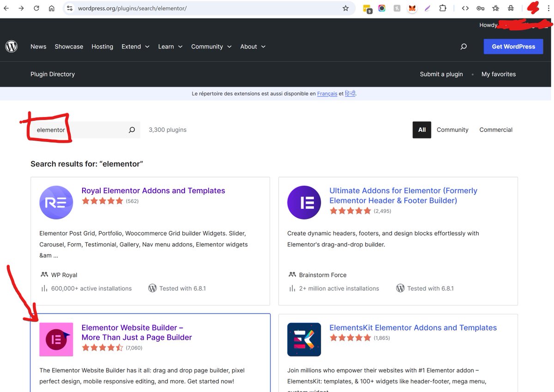Open the News menu item

pyautogui.click(x=38, y=47)
